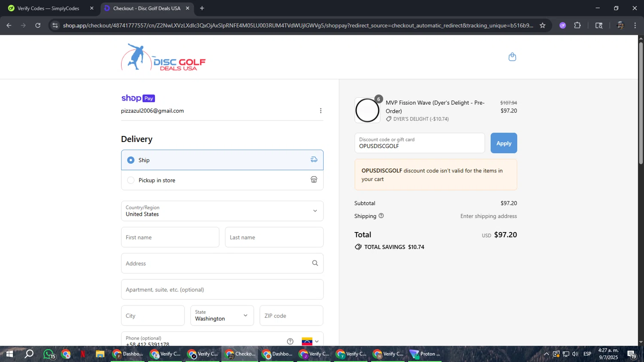Click the Checkout taskbar window
The width and height of the screenshot is (644, 362).
(x=240, y=354)
